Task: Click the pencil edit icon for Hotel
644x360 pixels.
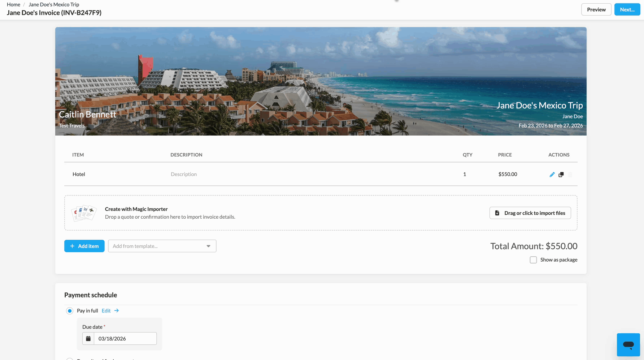Action: tap(552, 175)
